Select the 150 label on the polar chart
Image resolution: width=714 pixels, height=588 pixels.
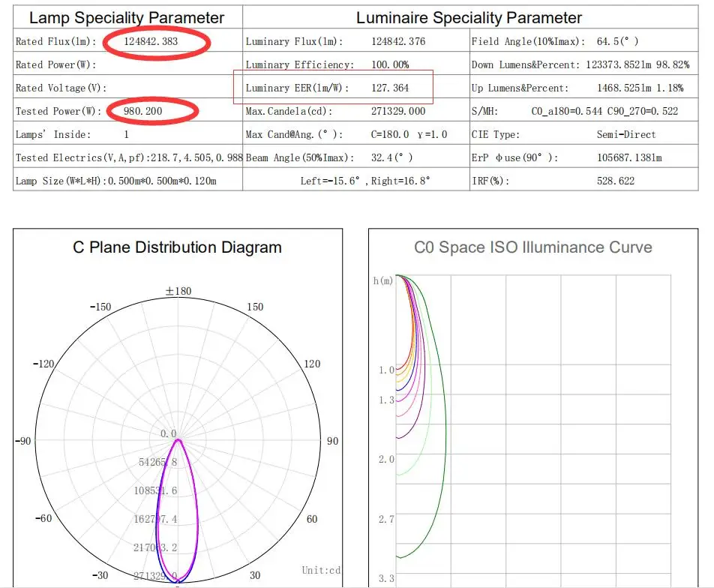pyautogui.click(x=255, y=307)
